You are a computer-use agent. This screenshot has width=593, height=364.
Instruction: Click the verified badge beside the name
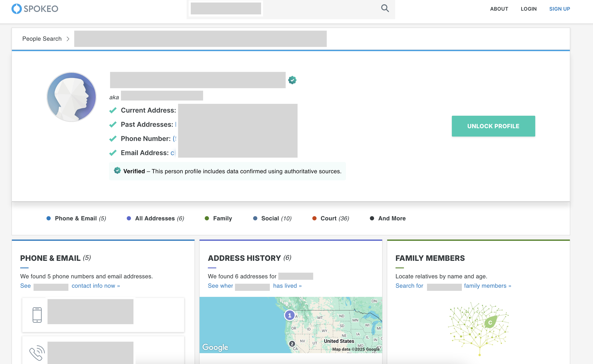(292, 80)
